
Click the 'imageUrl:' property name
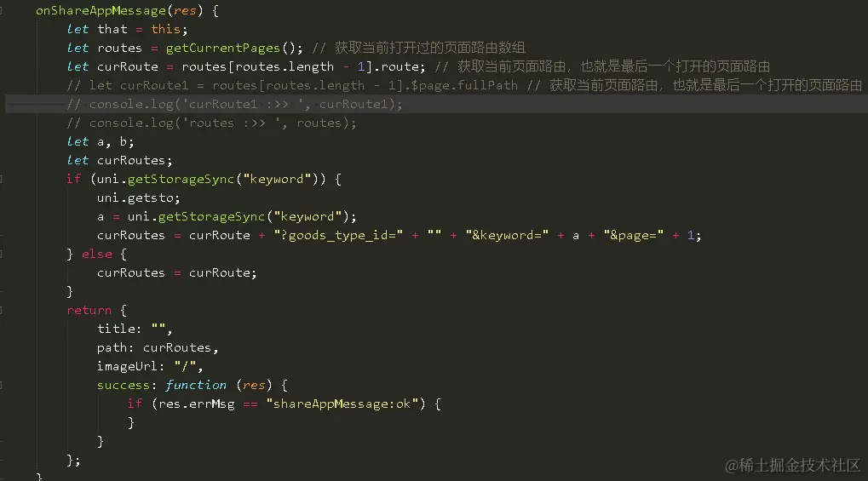coord(130,366)
